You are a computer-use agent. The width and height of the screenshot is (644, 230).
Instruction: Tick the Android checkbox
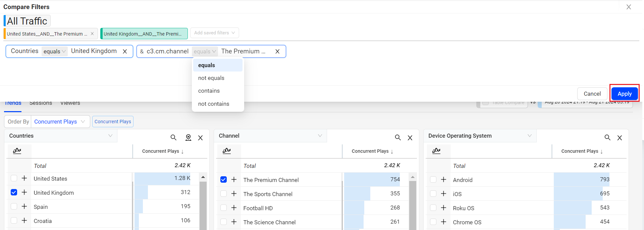[433, 180]
